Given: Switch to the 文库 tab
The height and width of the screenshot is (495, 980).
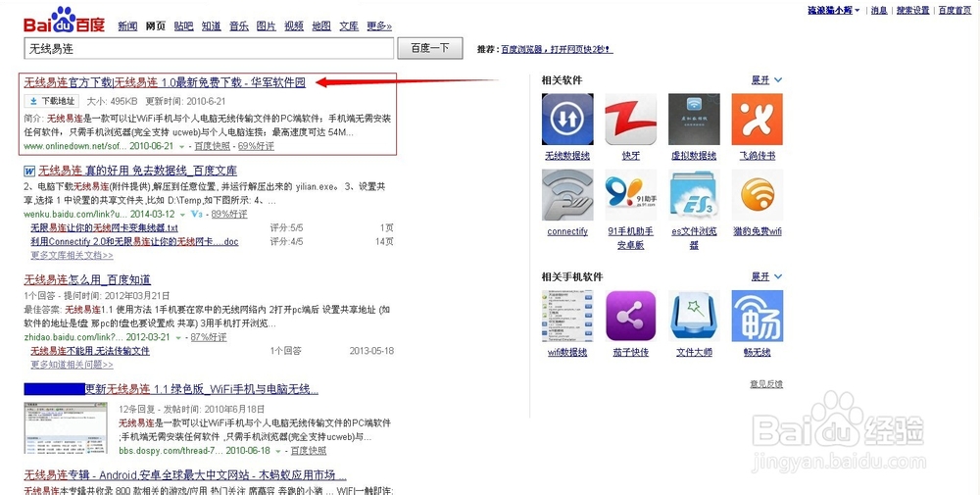Looking at the screenshot, I should pos(349,26).
